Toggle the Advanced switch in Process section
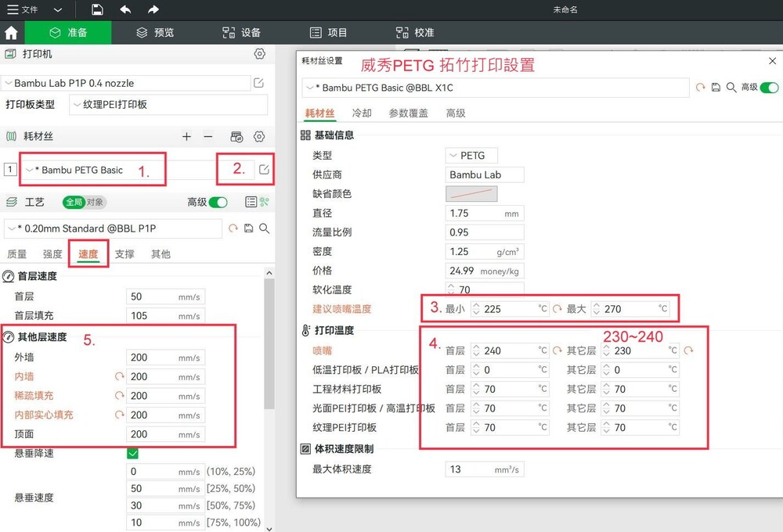Viewport: 783px width, 532px height. coord(218,202)
